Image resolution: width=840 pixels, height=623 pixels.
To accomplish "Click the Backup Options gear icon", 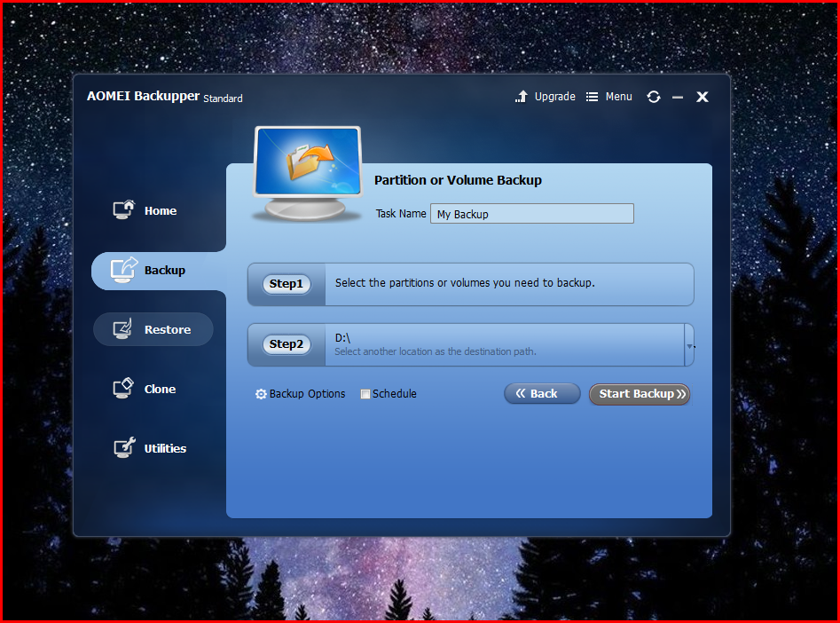I will coord(261,394).
